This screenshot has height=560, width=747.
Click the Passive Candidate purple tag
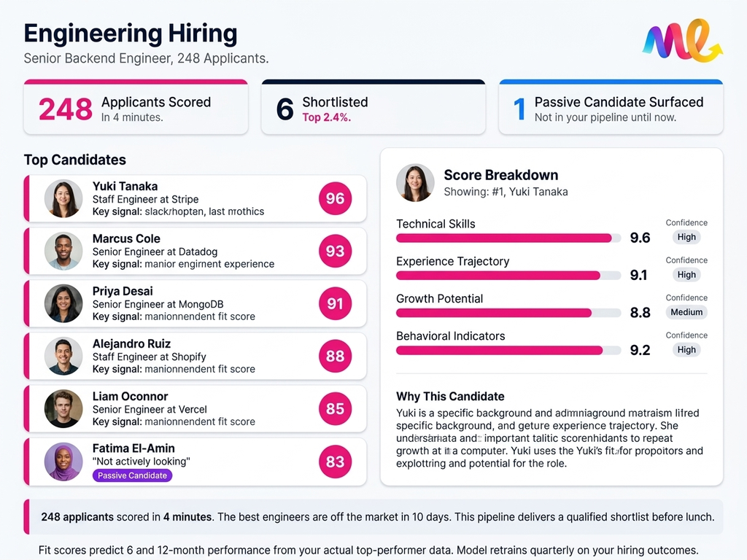coord(133,475)
